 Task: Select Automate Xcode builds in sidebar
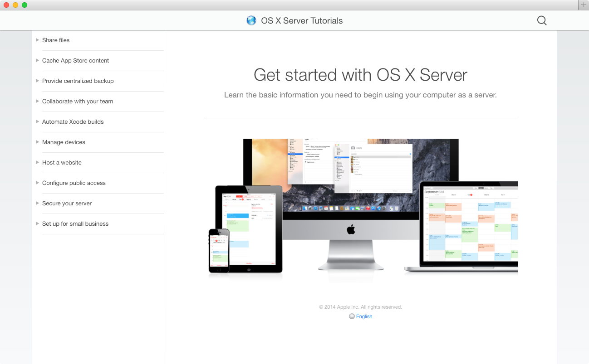click(x=73, y=122)
